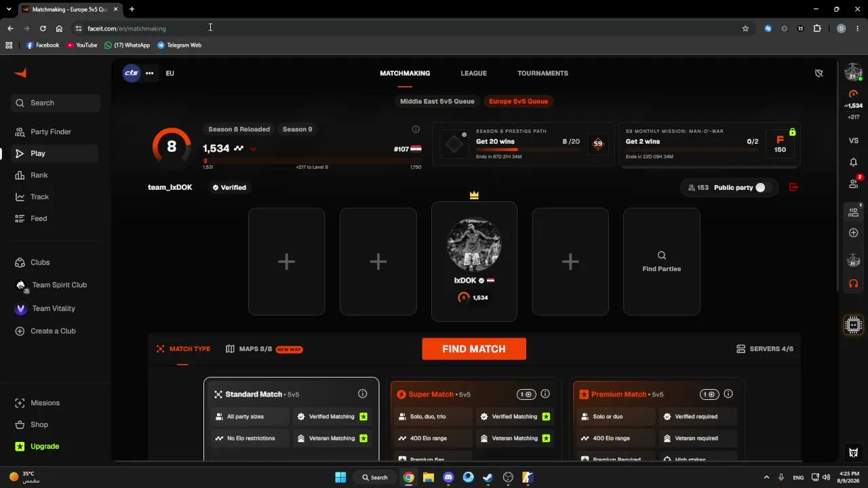Open the notifications bell
Screen dimensions: 868x488
pyautogui.click(x=854, y=162)
